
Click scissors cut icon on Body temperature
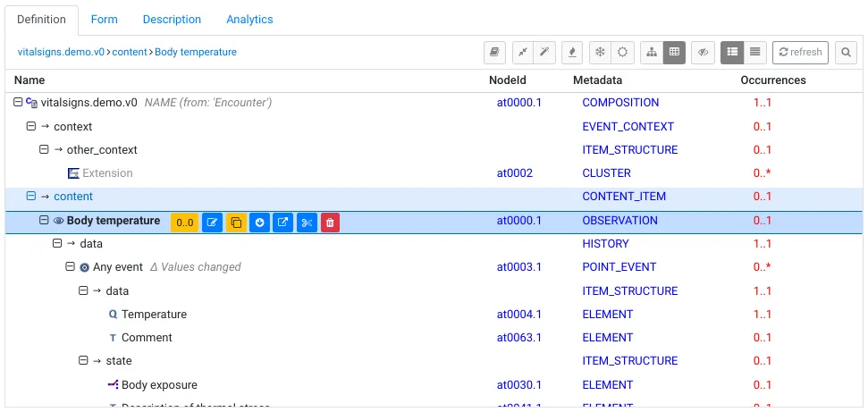coord(307,223)
